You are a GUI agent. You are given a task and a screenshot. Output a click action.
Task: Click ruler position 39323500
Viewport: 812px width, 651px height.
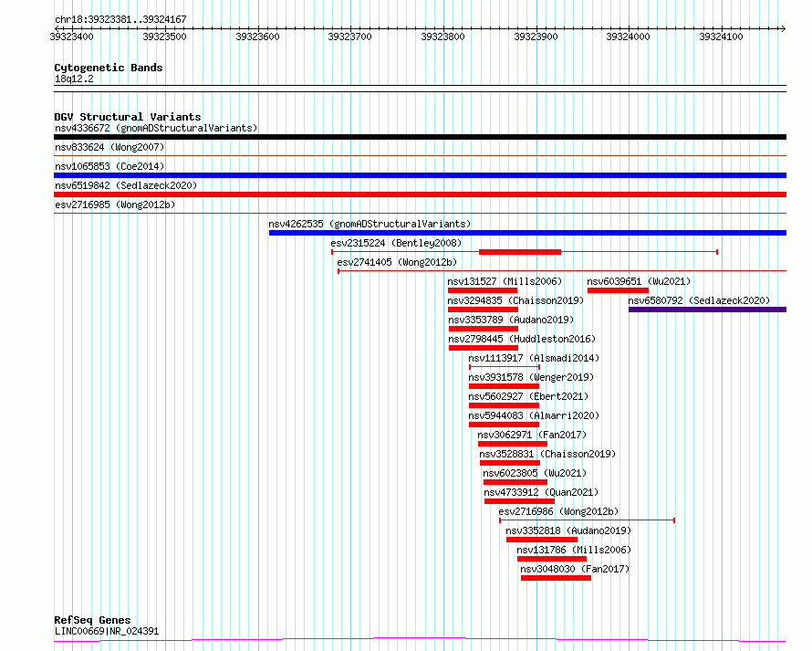point(164,37)
